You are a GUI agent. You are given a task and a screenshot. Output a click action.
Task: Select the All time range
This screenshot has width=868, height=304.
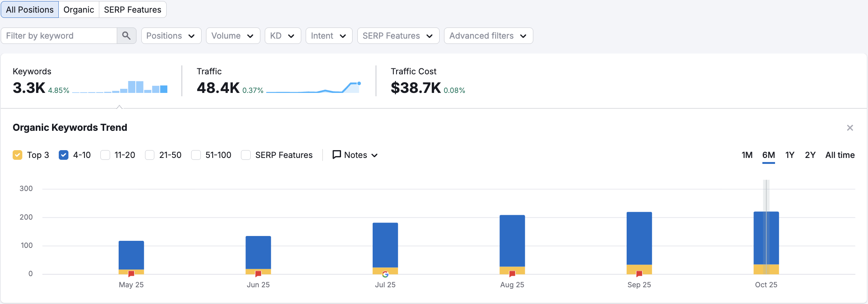click(x=840, y=155)
